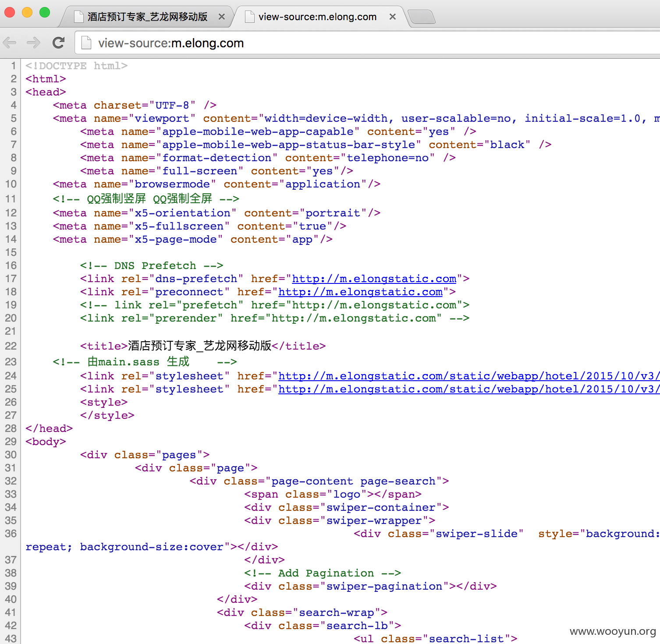
Task: Click the 由main.sass 生成 comment line
Action: (x=145, y=361)
